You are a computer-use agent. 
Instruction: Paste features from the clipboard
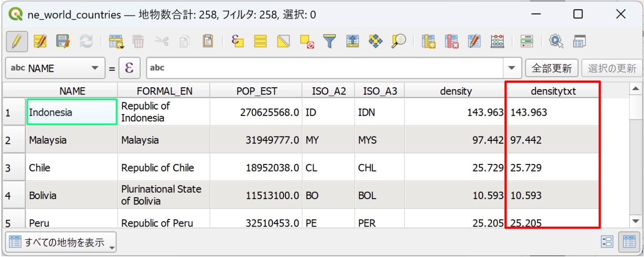click(207, 42)
